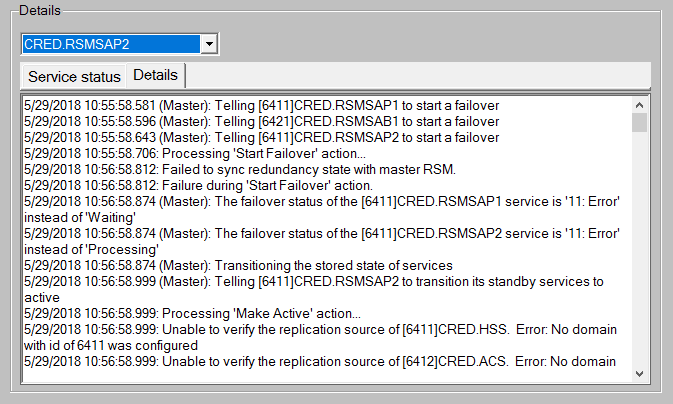Click the log scrollbar thumb
Viewport: 673px width, 404px height.
pyautogui.click(x=639, y=122)
